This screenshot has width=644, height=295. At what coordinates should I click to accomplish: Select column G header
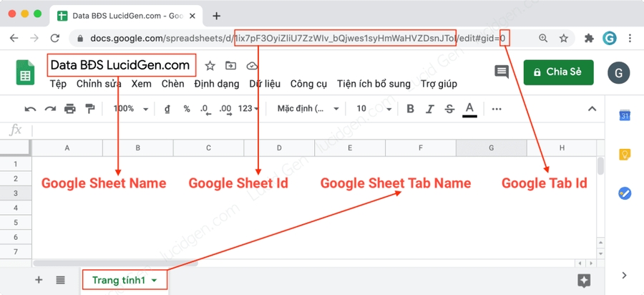click(x=491, y=148)
